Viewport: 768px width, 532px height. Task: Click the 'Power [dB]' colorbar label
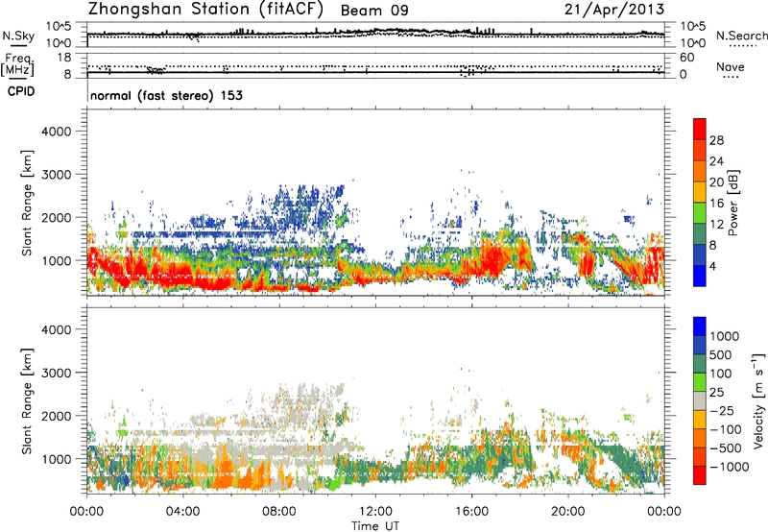732,203
